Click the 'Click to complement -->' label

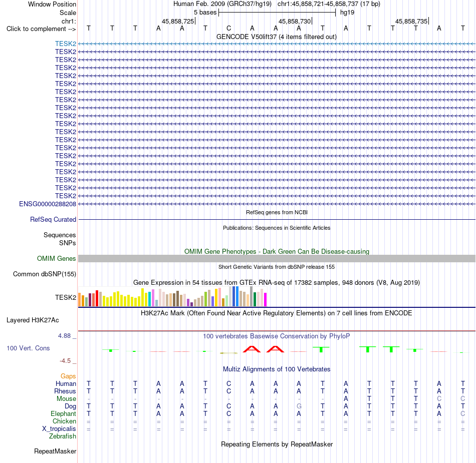point(41,29)
